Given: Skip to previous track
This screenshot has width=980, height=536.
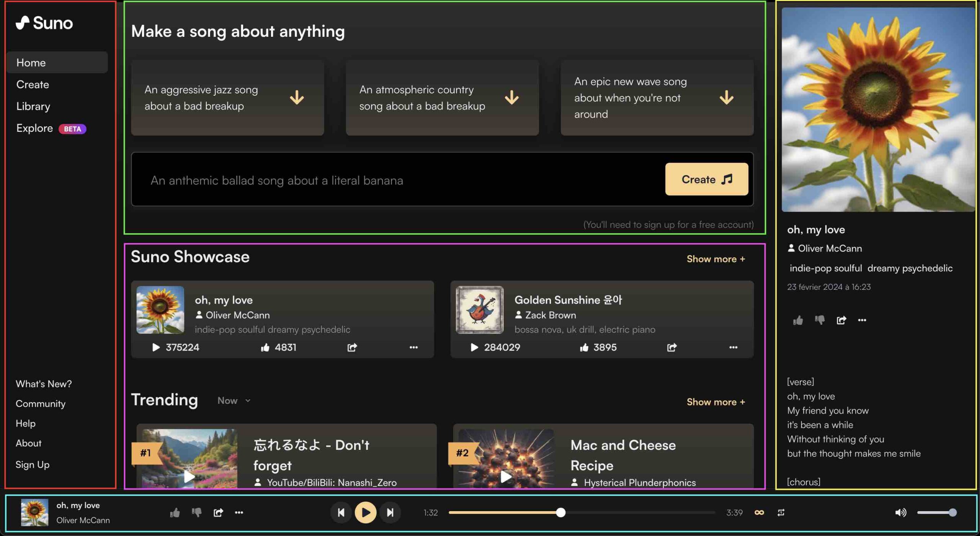Looking at the screenshot, I should coord(341,512).
